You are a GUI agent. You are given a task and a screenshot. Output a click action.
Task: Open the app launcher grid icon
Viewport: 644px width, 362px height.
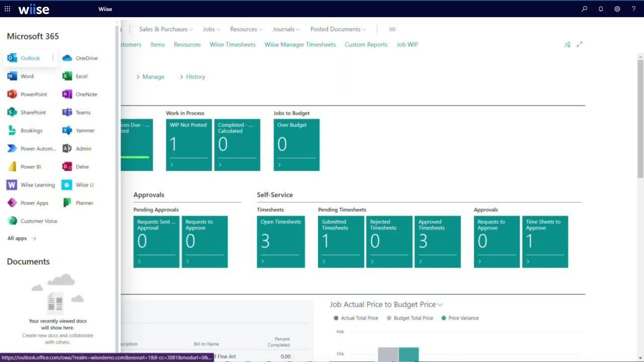coord(7,9)
